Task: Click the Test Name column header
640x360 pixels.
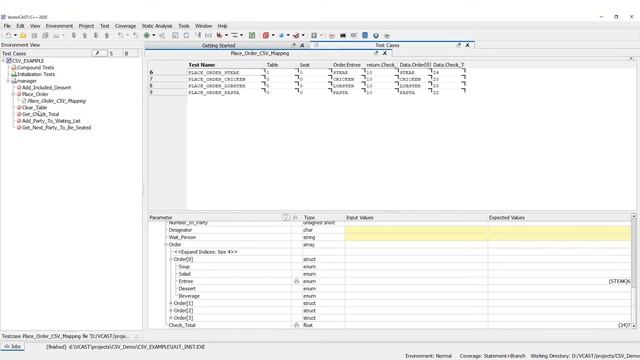Action: (202, 65)
